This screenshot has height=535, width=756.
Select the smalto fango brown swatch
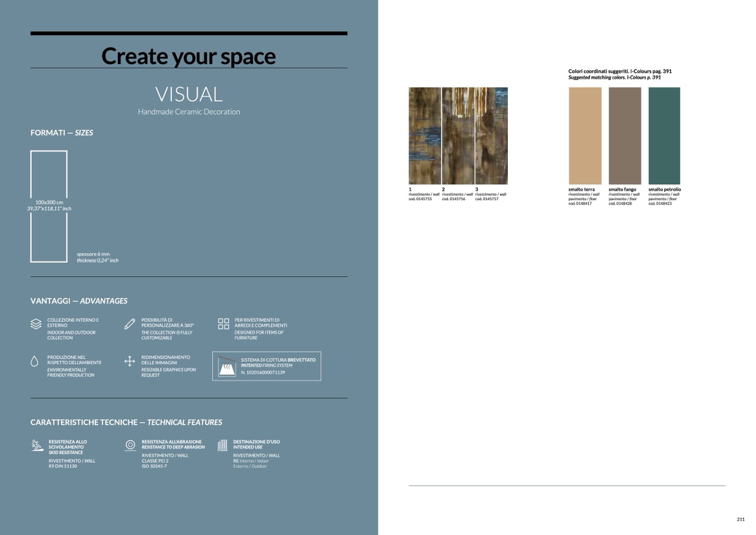[624, 136]
